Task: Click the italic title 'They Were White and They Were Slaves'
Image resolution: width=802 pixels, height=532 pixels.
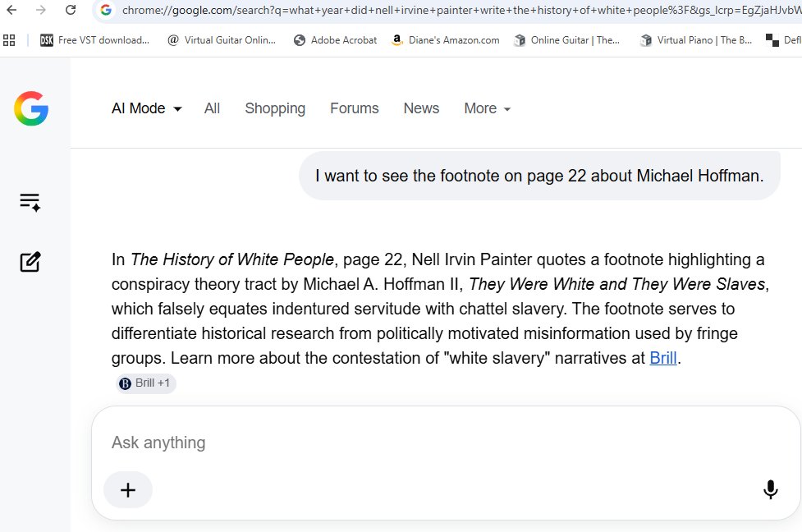Action: (616, 284)
